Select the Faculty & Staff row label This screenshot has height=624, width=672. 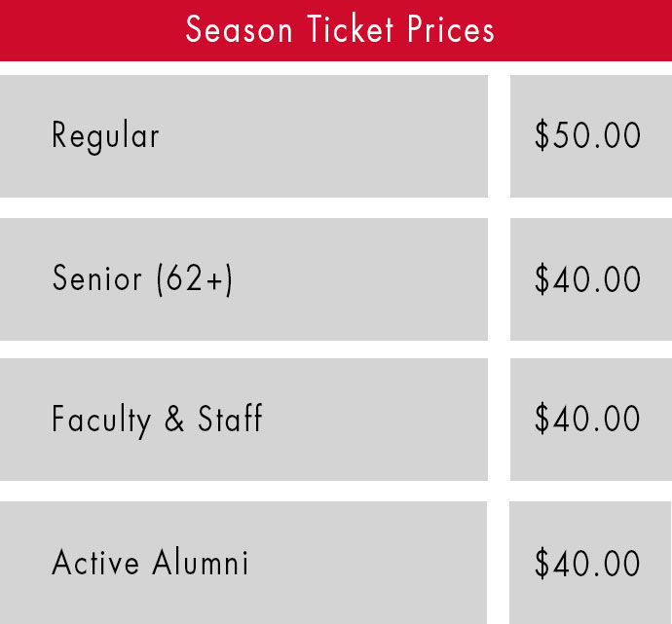click(243, 420)
